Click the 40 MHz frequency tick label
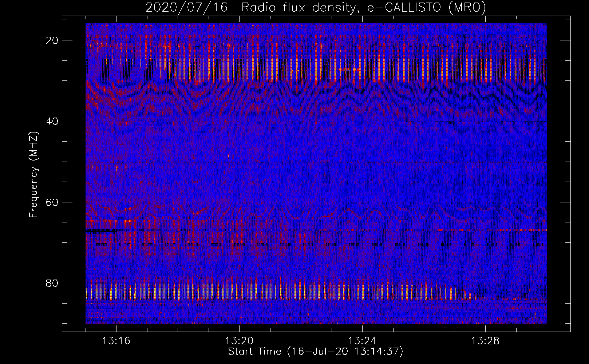The width and height of the screenshot is (589, 364). click(52, 121)
